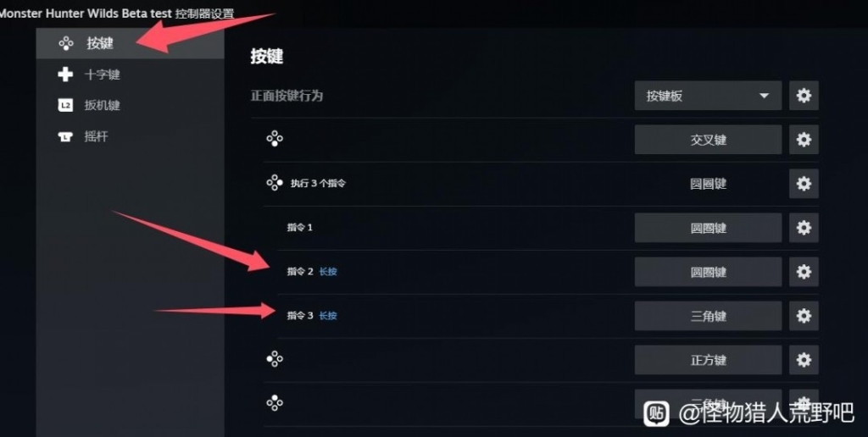Click the 交叉键 binding button
The height and width of the screenshot is (437, 868).
[x=708, y=140]
